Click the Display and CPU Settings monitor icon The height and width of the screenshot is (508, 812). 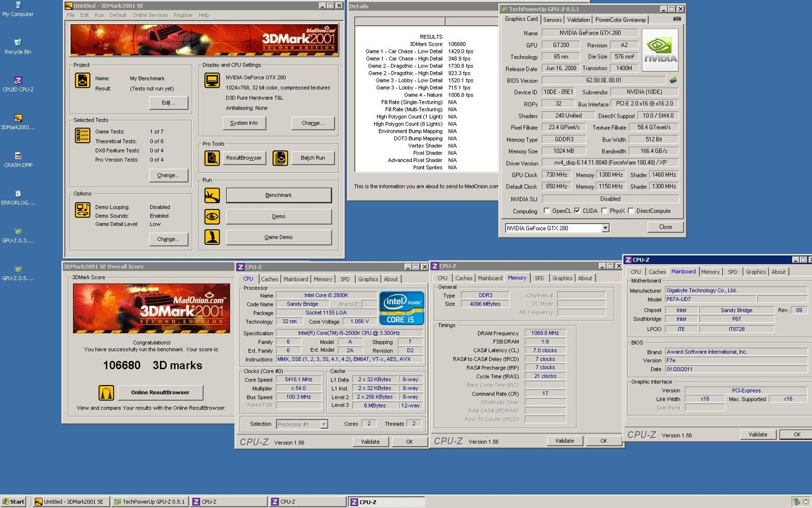point(212,80)
